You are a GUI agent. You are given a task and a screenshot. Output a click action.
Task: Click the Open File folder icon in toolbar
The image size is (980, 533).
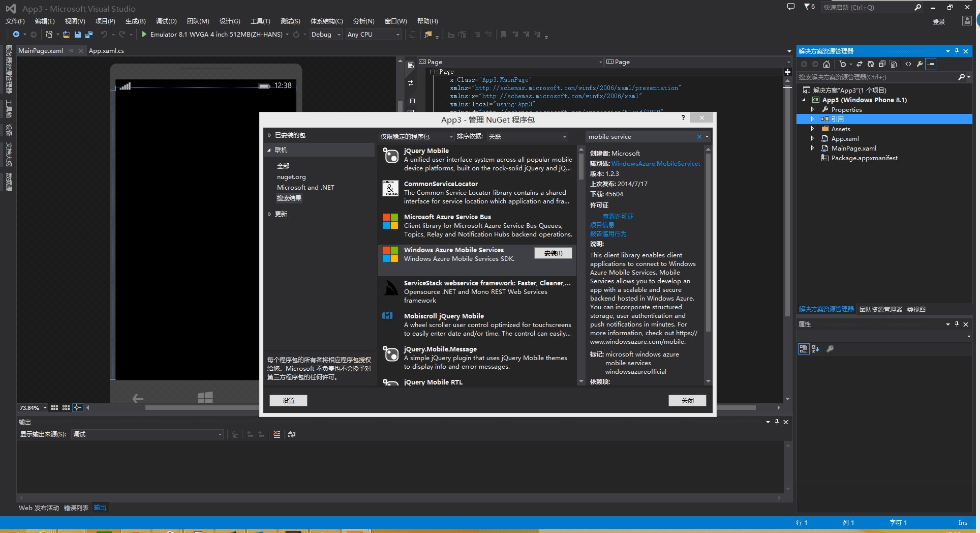[x=67, y=35]
